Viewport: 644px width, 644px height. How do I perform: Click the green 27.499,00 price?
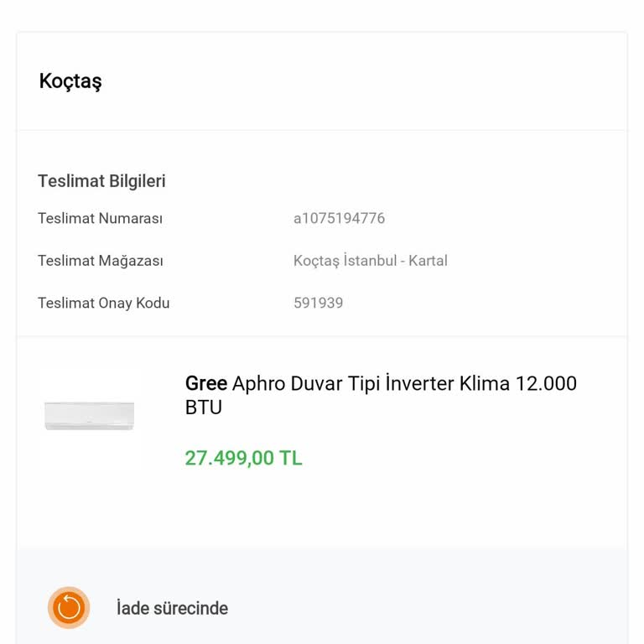pos(230,459)
